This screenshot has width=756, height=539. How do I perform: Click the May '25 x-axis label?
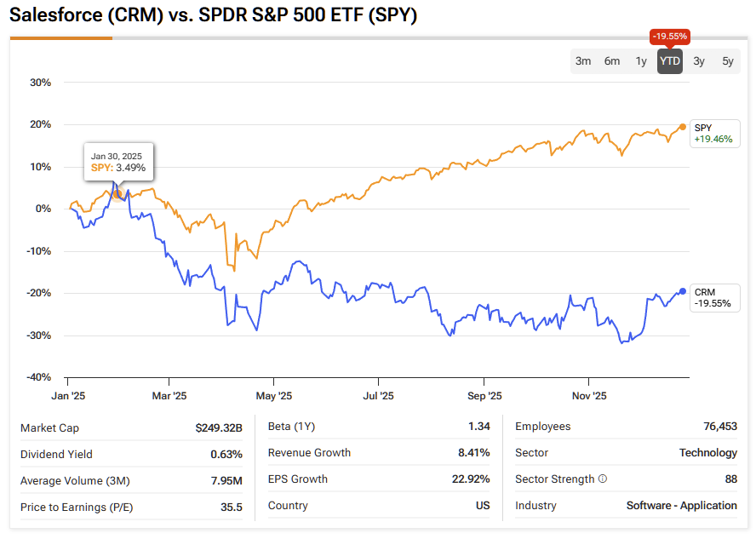[274, 396]
